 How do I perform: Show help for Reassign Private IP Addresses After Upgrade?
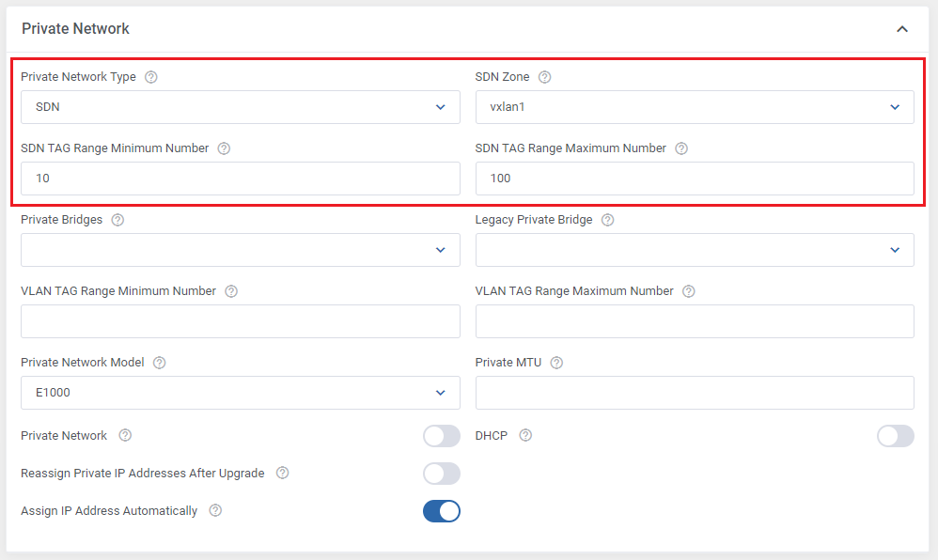[x=282, y=474]
